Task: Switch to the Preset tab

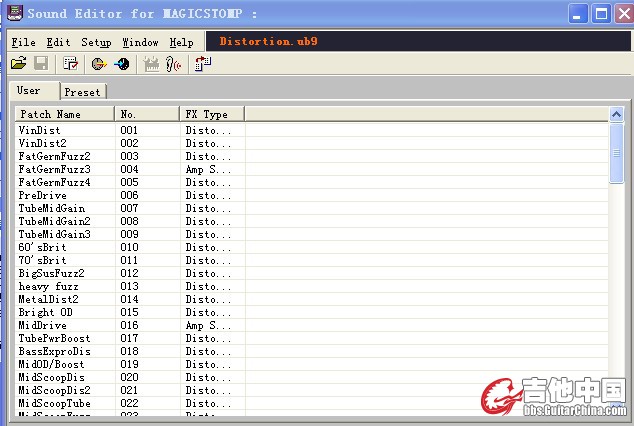Action: tap(83, 92)
